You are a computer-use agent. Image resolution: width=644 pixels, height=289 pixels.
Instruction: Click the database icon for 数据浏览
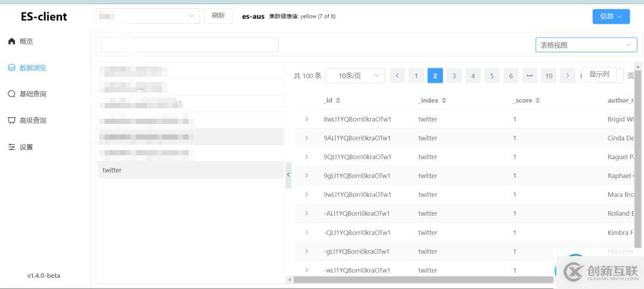(x=11, y=68)
